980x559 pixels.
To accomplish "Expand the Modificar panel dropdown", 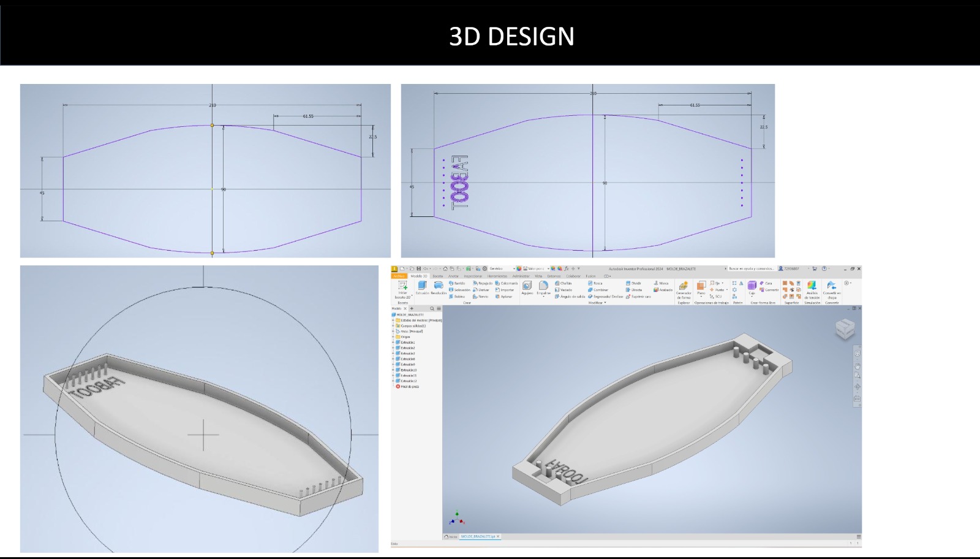I will 597,303.
